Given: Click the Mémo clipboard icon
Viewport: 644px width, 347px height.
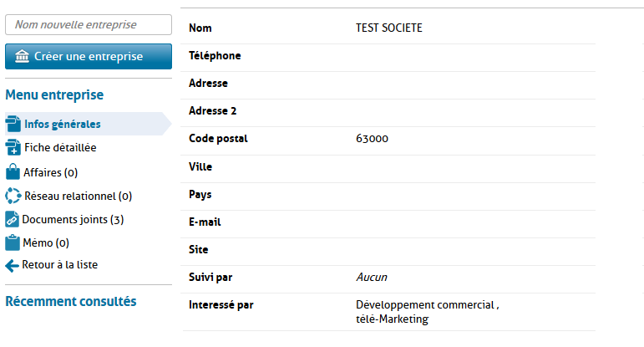Looking at the screenshot, I should pos(13,242).
